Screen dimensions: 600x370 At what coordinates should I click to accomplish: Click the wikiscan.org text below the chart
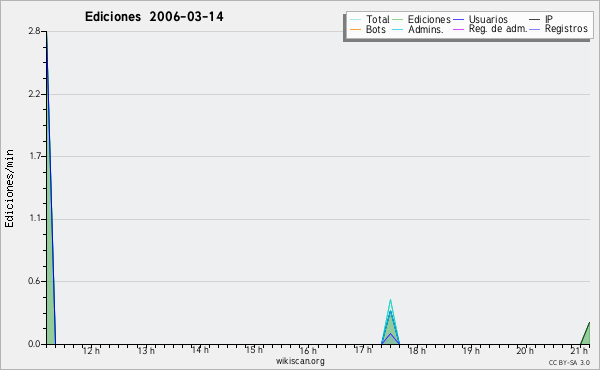tap(300, 361)
